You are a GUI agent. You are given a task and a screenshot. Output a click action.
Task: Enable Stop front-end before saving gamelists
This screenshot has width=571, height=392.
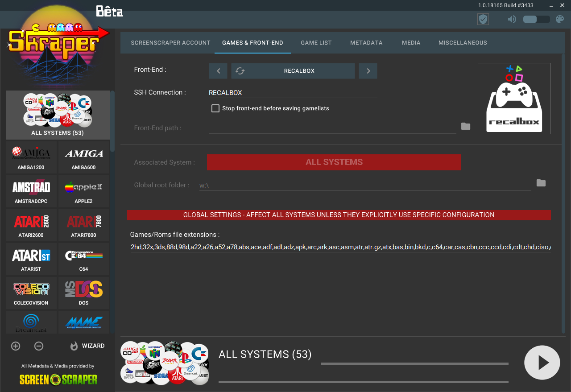coord(215,108)
